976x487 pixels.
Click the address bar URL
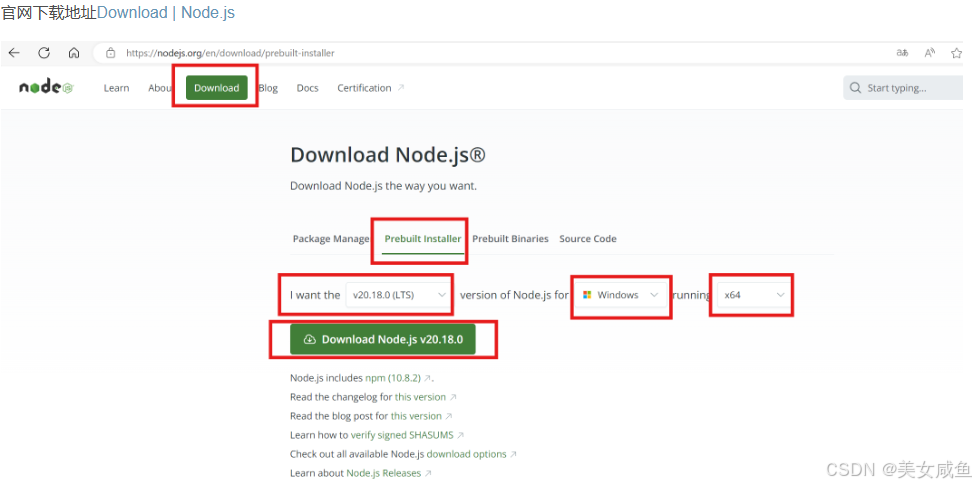coord(230,53)
